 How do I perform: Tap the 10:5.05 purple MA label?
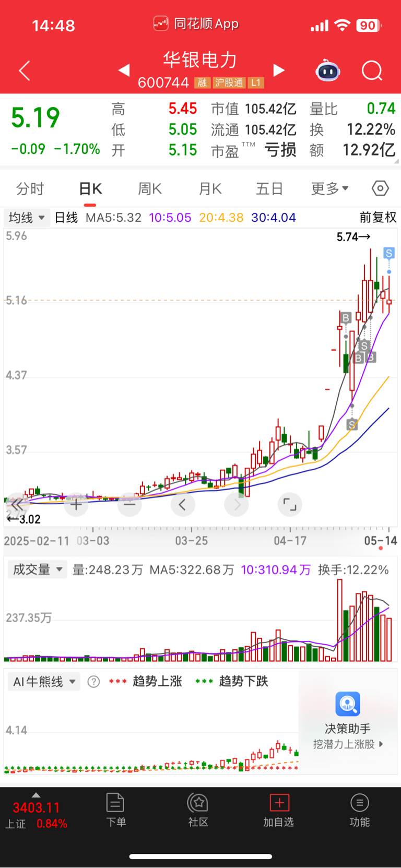[x=170, y=218]
